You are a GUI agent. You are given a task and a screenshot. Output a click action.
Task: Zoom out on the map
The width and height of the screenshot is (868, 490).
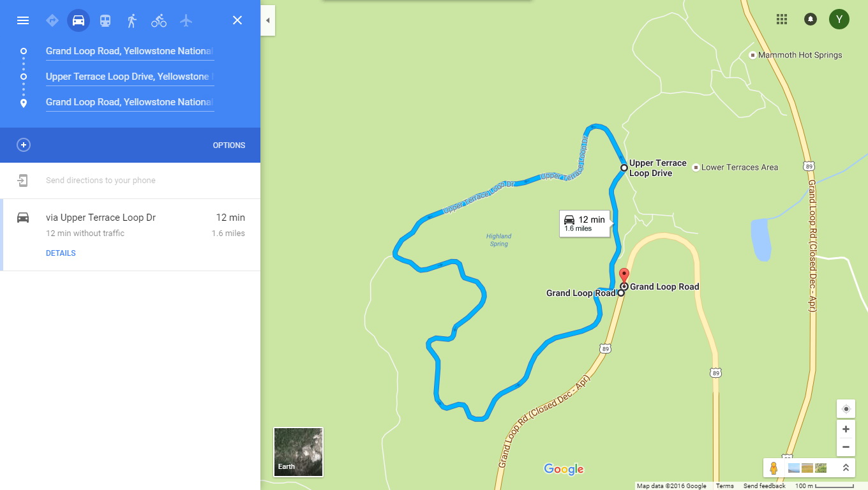(x=846, y=447)
